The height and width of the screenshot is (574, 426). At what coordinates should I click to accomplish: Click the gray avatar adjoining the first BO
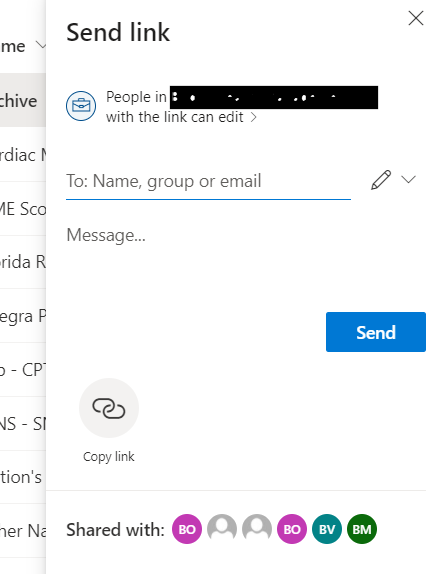pyautogui.click(x=222, y=528)
